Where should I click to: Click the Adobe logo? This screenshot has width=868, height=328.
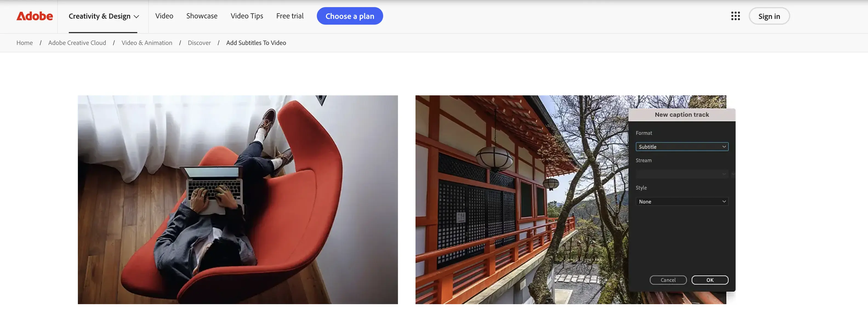tap(35, 16)
